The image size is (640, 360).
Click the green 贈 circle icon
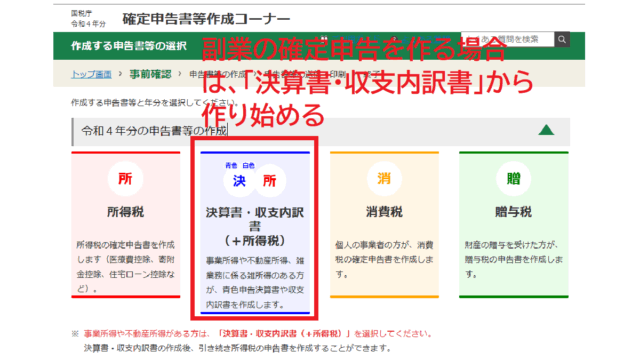click(x=513, y=179)
